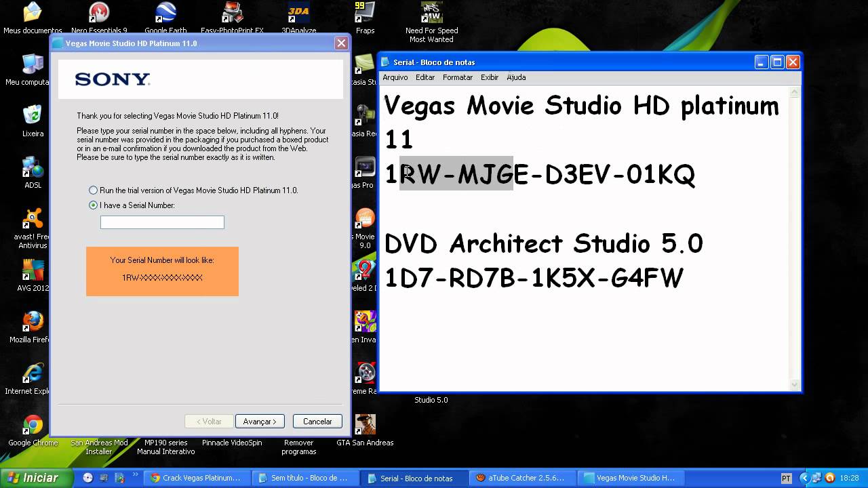Open Pinnacle VideoSpin desktop shortcut
This screenshot has width=868, height=488.
[232, 442]
